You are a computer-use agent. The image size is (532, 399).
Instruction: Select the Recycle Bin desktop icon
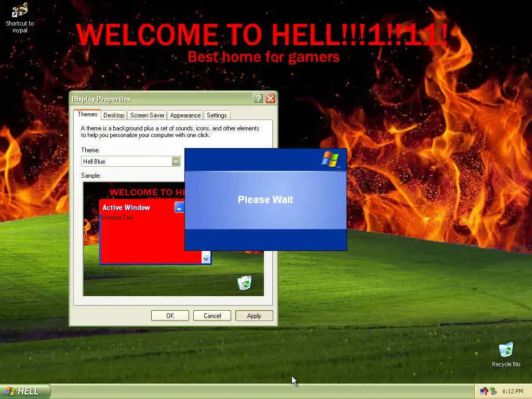coord(506,354)
